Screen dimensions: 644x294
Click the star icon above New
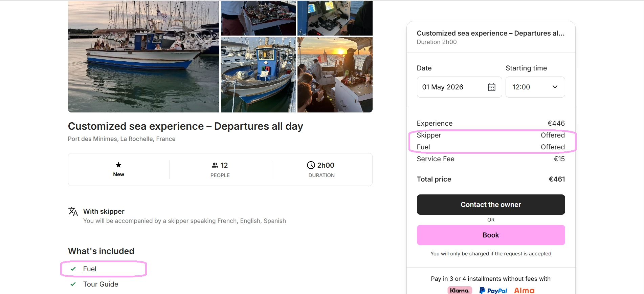pyautogui.click(x=118, y=165)
